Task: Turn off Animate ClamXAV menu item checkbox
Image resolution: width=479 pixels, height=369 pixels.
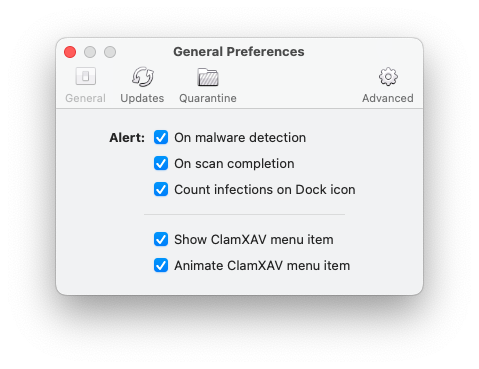Action: click(161, 265)
